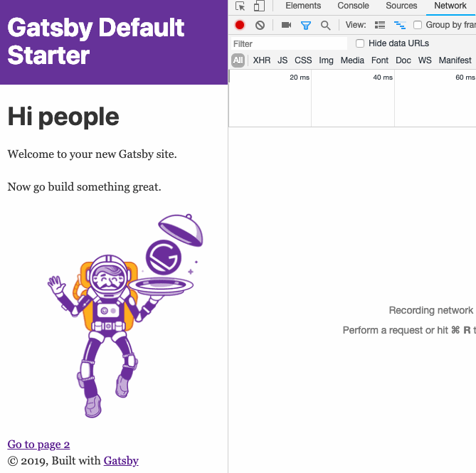The height and width of the screenshot is (473, 476).
Task: Activate the inspect element picker icon
Action: click(240, 6)
